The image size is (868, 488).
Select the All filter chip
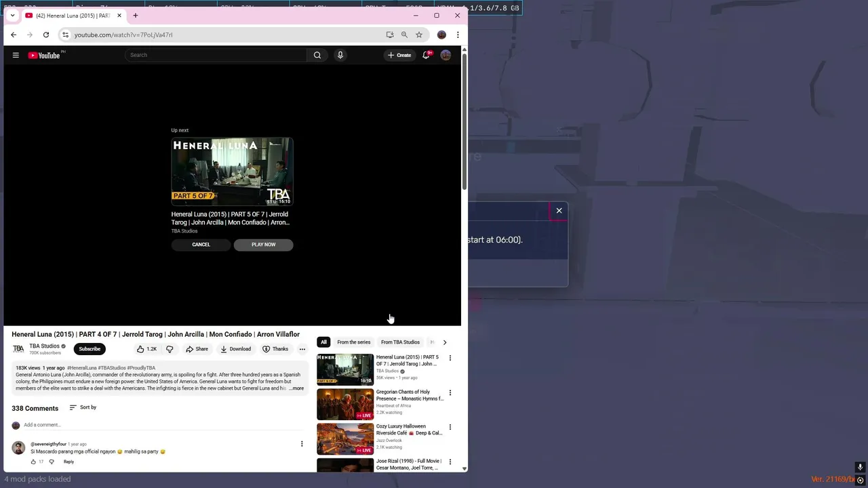click(323, 342)
